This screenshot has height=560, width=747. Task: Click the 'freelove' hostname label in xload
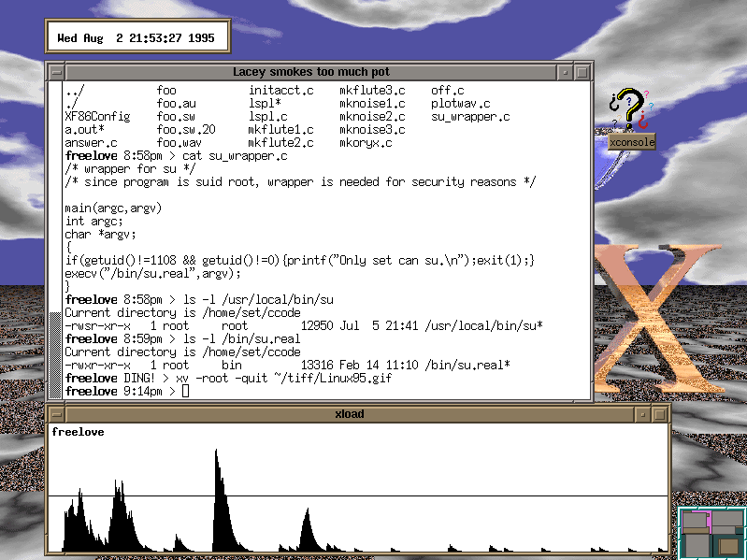click(x=78, y=432)
